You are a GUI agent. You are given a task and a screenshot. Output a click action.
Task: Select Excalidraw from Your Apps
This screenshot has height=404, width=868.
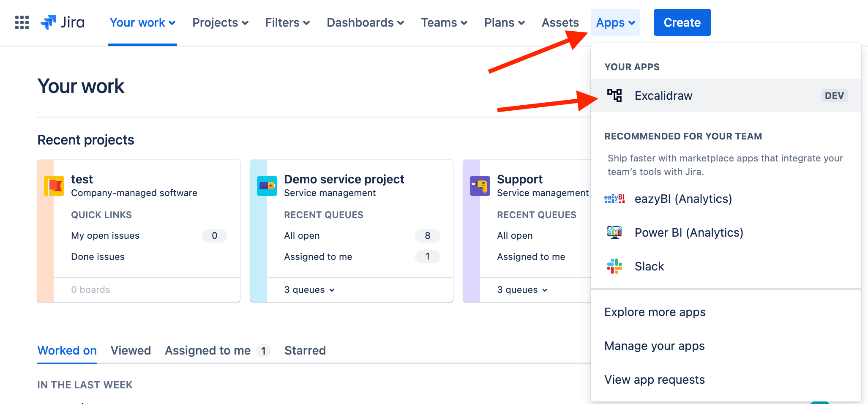tap(726, 96)
